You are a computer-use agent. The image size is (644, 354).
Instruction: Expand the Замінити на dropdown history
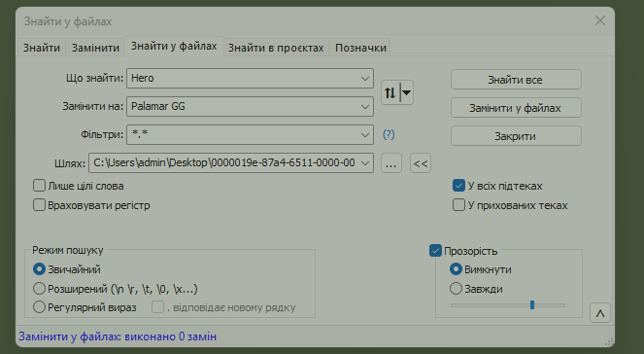coord(364,106)
